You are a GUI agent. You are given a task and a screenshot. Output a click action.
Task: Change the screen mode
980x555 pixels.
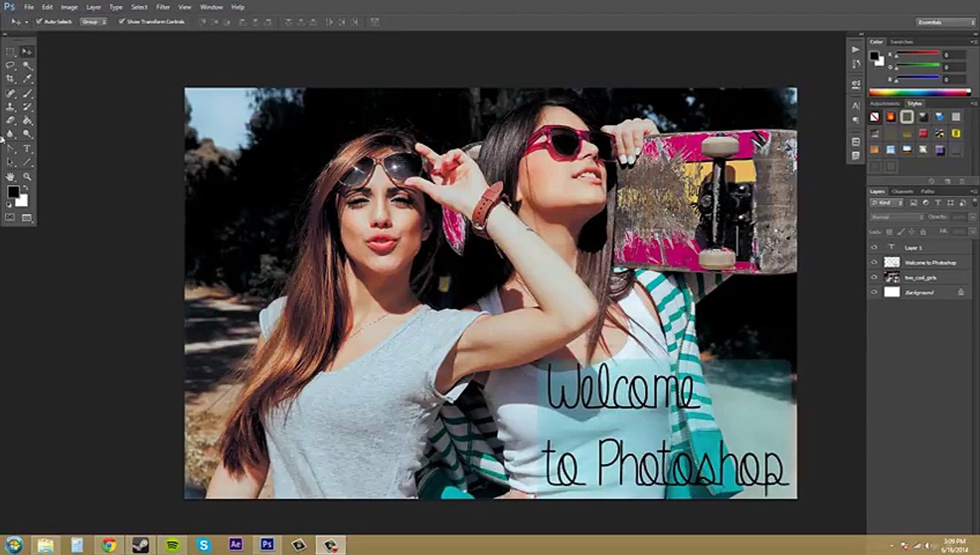[27, 217]
